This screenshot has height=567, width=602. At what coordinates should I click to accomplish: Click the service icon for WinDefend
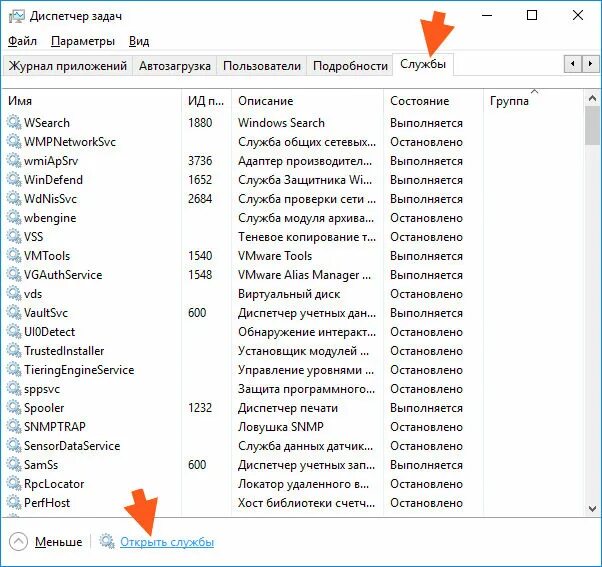[x=14, y=180]
